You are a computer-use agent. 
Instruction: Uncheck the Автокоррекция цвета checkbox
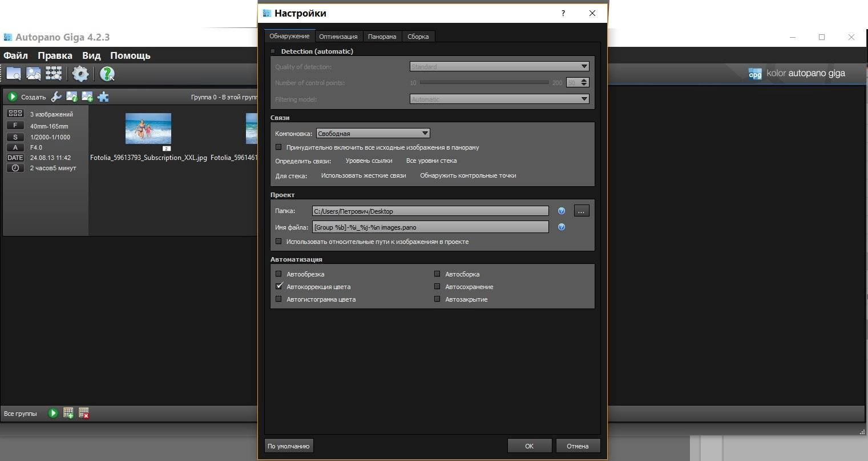(278, 286)
